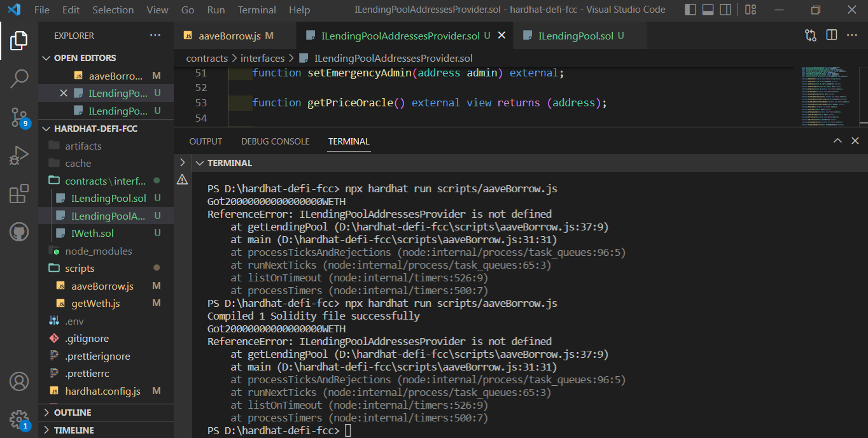Close ILendingPo... entry in Open Editors
This screenshot has width=868, height=438.
click(x=63, y=93)
